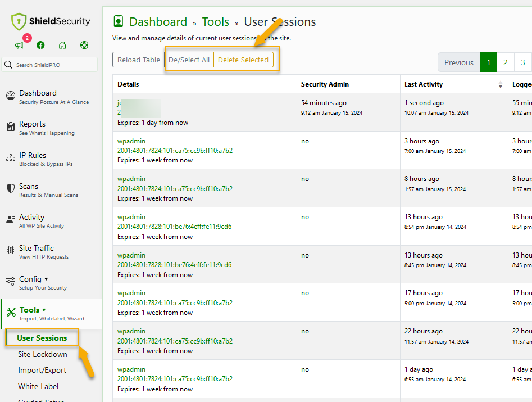The height and width of the screenshot is (402, 532).
Task: Go to pagination page 3
Action: pyautogui.click(x=523, y=62)
